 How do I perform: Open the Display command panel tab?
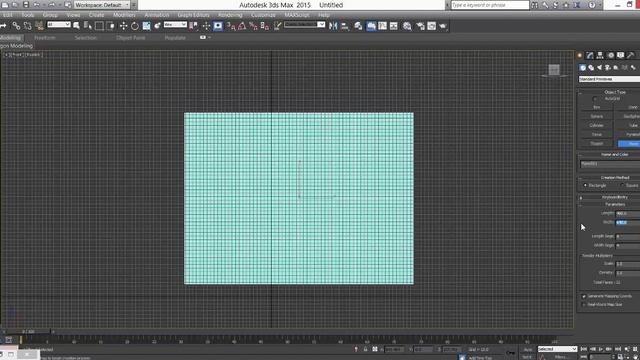(x=620, y=55)
